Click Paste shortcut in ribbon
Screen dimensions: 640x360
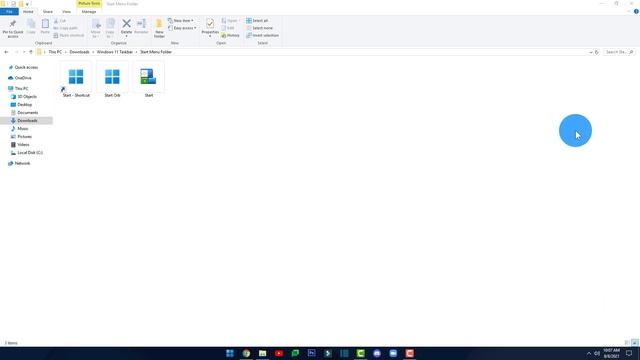[x=69, y=36]
